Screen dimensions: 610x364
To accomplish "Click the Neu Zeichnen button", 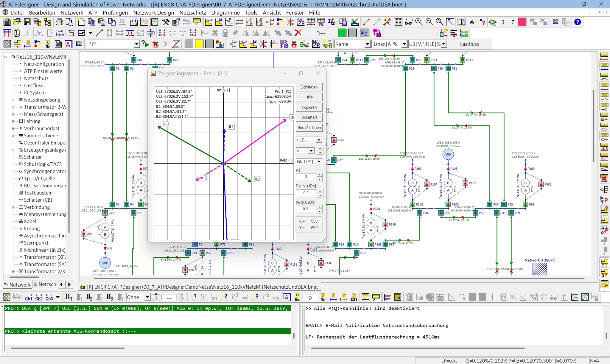I will [309, 127].
